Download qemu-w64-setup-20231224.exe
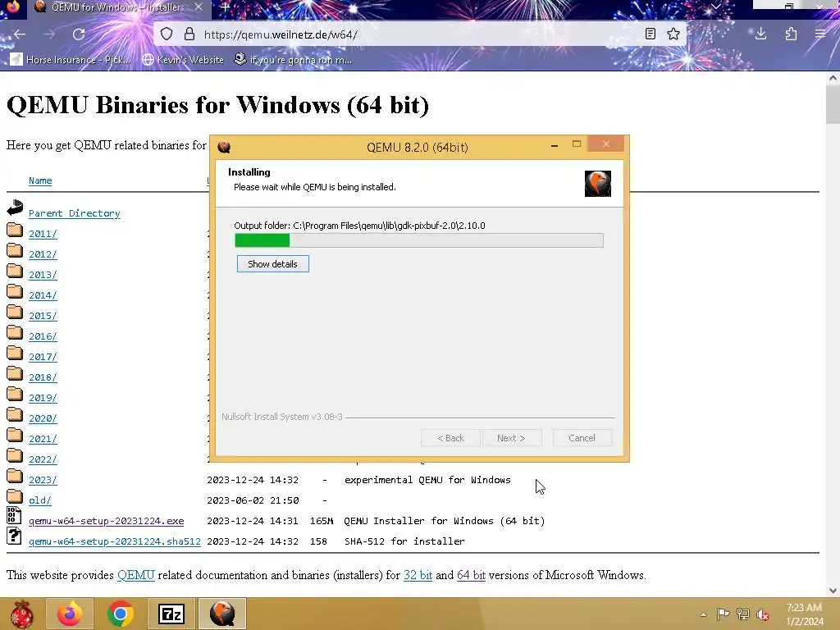Screen dimensions: 840x630 (106, 521)
